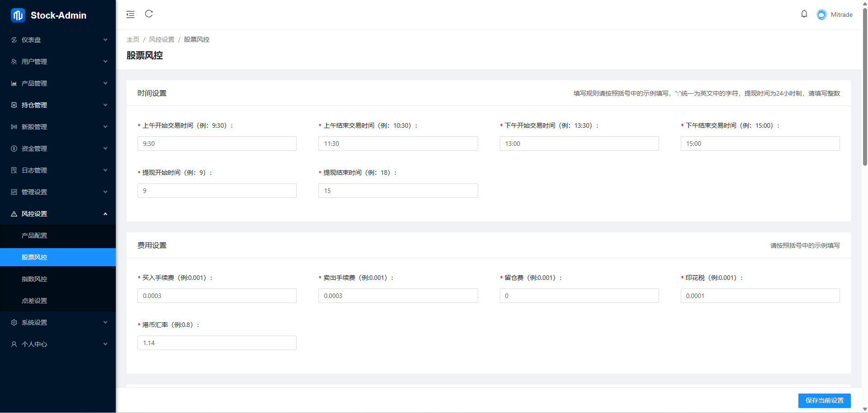The image size is (868, 413).
Task: Click the 上午开始交易时间 input field
Action: pyautogui.click(x=217, y=144)
